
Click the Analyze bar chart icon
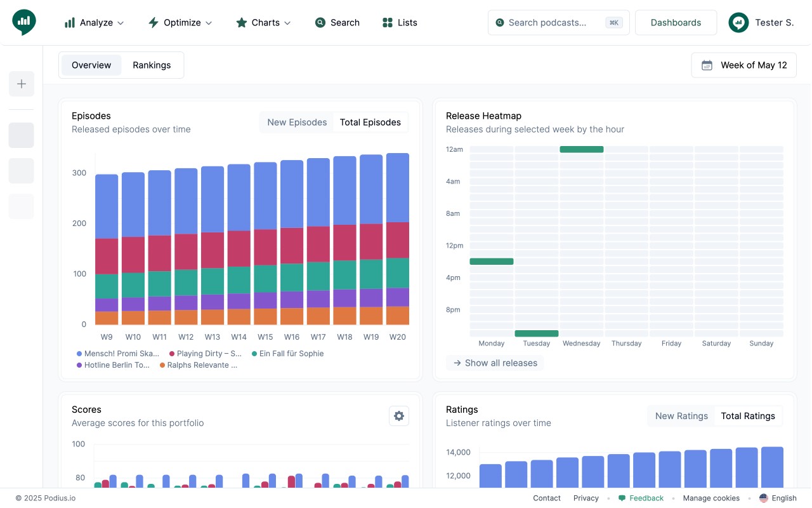coord(70,23)
